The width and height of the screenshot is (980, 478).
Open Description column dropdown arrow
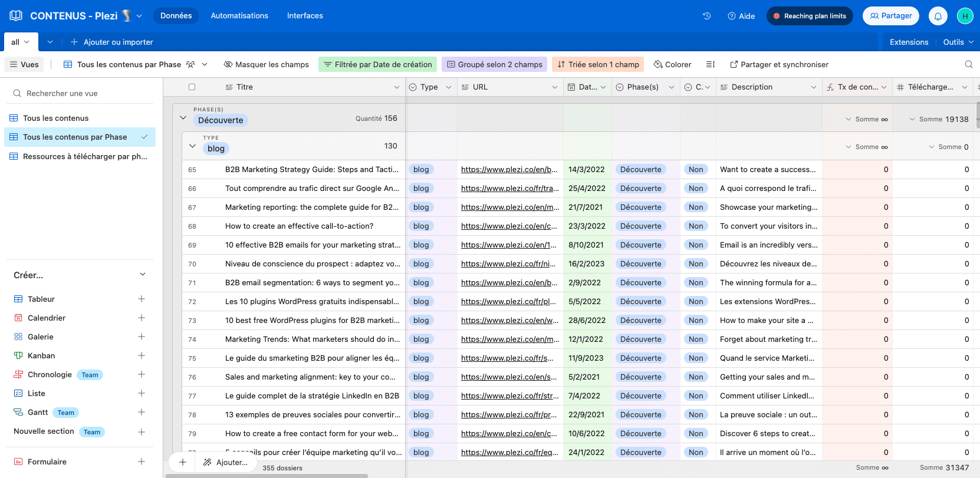814,87
